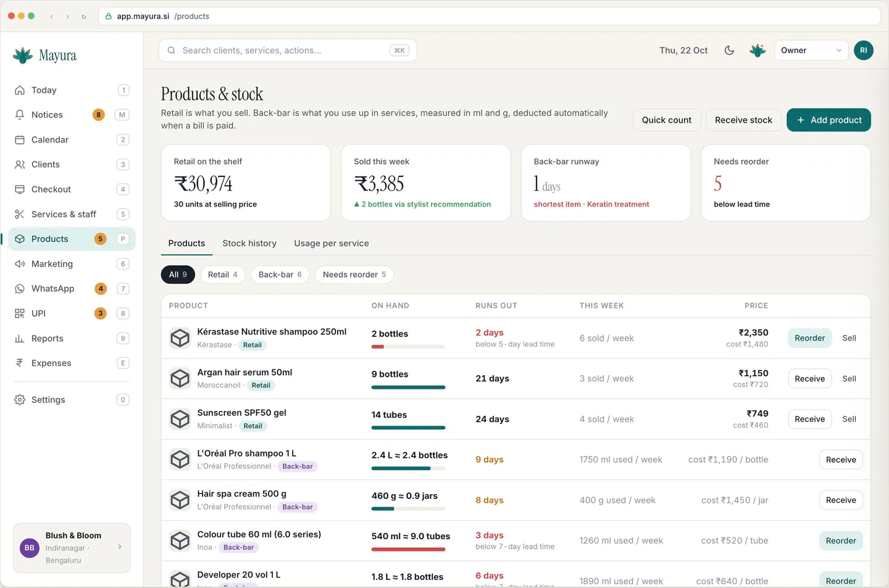Filter products by Back-bar 6
This screenshot has height=588, width=889.
click(x=280, y=275)
